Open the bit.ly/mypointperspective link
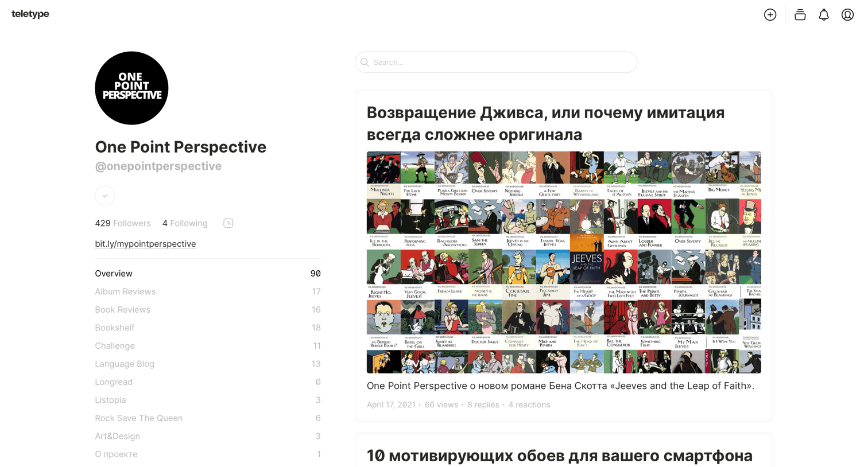 tap(145, 244)
